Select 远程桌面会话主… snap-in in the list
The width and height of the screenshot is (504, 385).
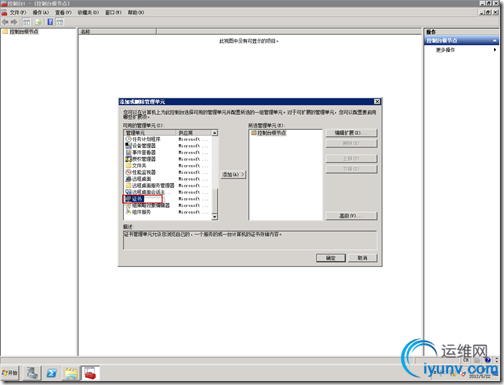coord(148,192)
